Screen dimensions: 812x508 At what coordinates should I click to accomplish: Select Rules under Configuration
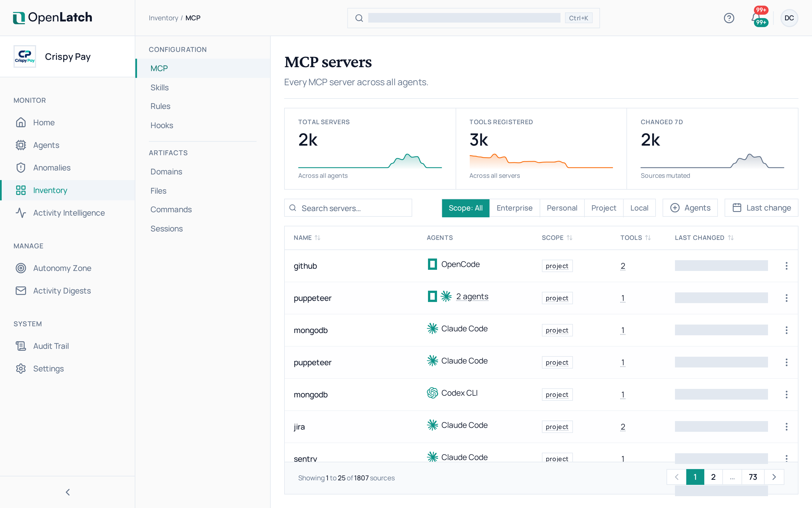coord(203,106)
